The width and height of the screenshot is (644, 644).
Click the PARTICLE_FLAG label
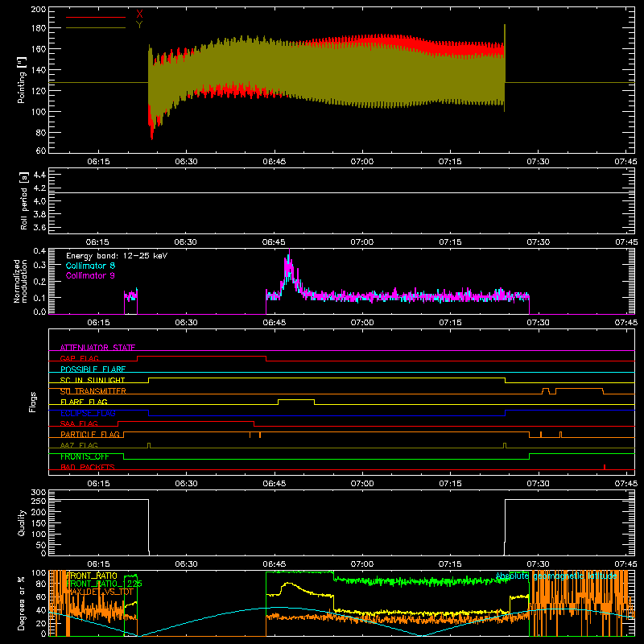pyautogui.click(x=90, y=434)
